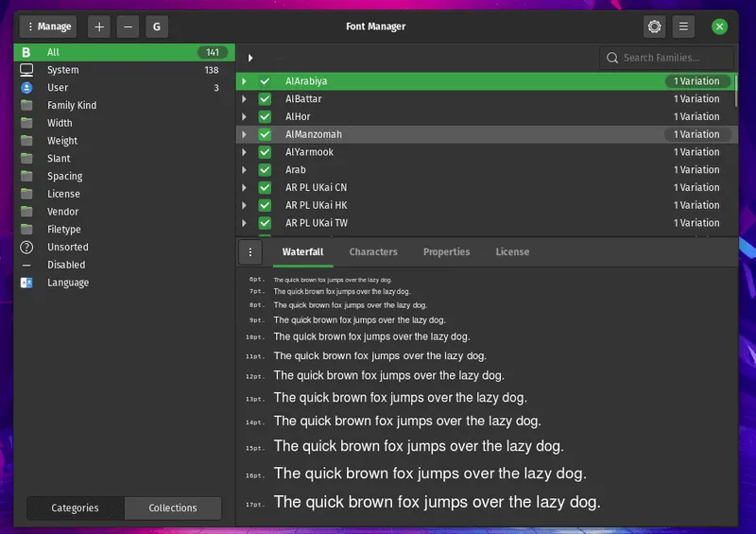Toggle the AlYarmook font checkbox
The height and width of the screenshot is (534, 756).
(x=265, y=152)
